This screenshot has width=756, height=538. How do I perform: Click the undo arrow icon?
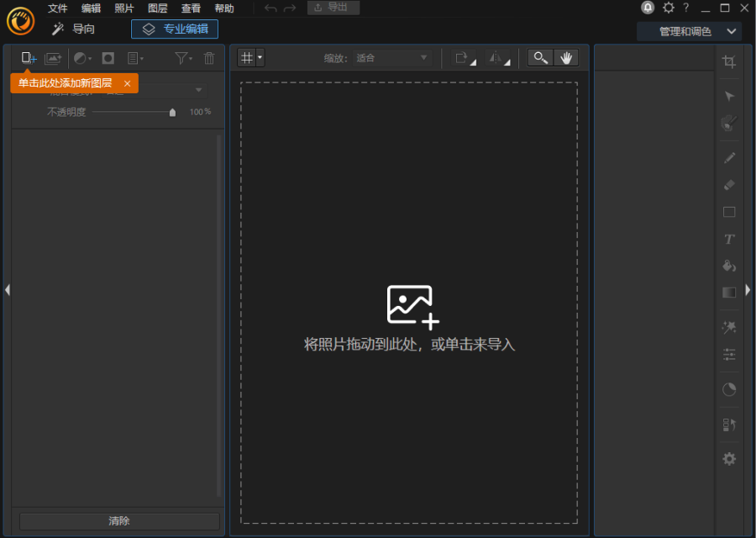270,8
